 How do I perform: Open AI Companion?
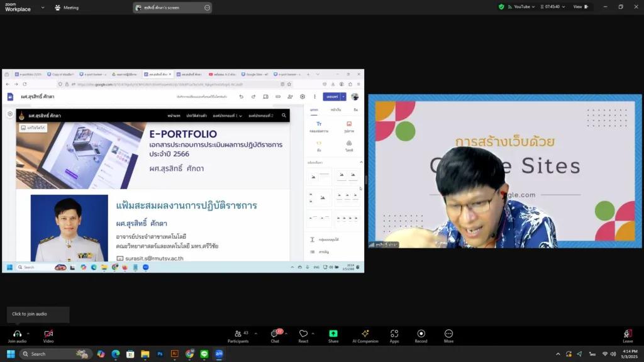pos(365,334)
